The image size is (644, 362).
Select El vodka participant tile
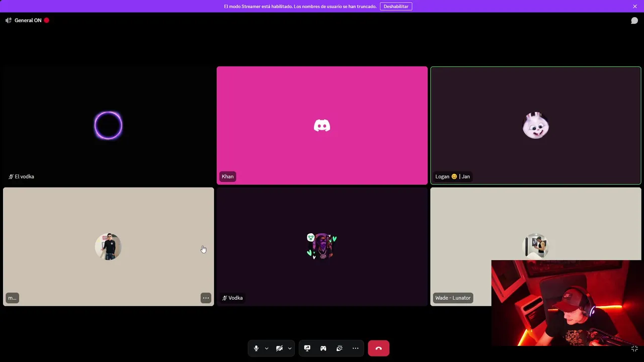(x=108, y=126)
